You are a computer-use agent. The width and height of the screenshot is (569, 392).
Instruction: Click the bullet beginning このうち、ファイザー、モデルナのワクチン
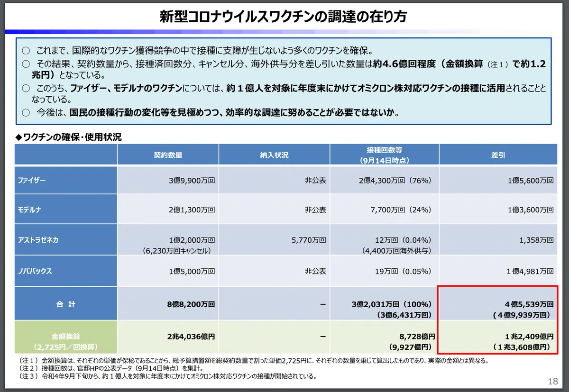point(284,94)
